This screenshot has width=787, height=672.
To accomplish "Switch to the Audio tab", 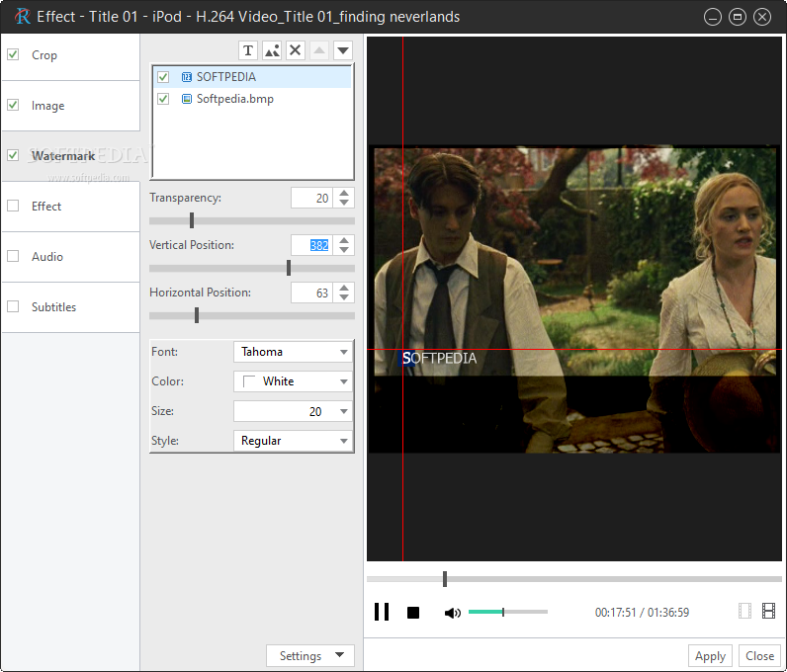I will tap(70, 257).
